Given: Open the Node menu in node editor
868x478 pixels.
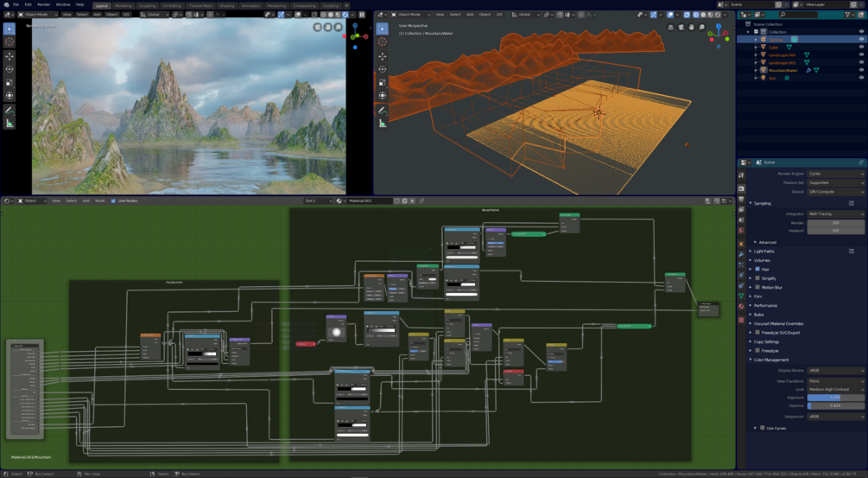Looking at the screenshot, I should pyautogui.click(x=99, y=201).
